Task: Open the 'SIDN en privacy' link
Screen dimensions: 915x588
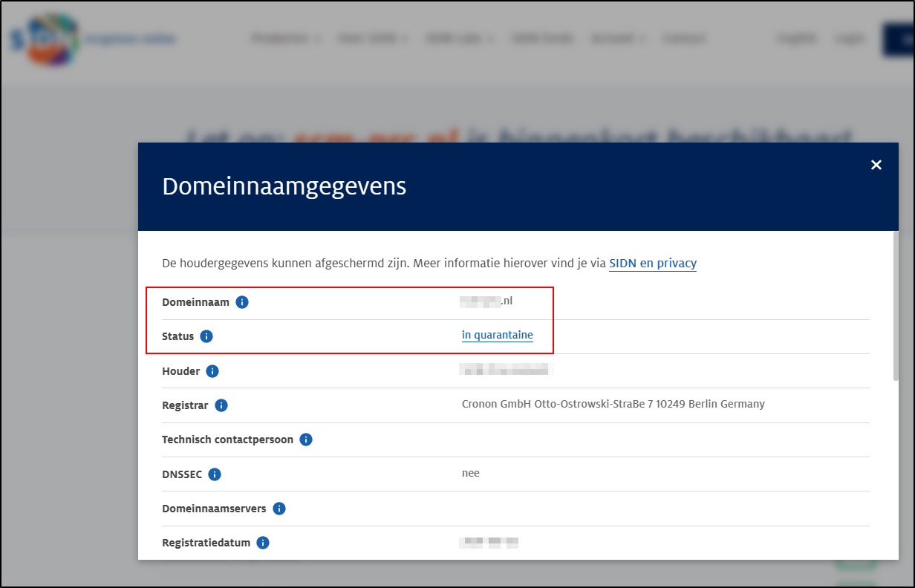Action: pos(652,264)
